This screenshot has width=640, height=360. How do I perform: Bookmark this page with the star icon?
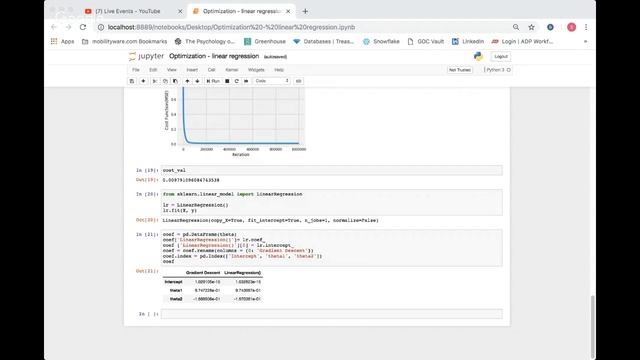click(x=531, y=27)
